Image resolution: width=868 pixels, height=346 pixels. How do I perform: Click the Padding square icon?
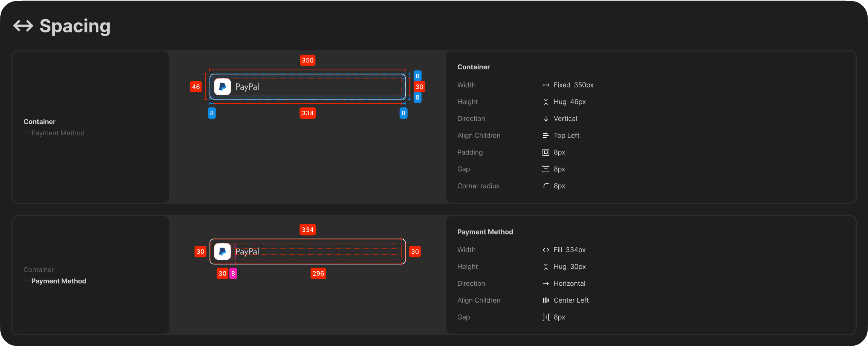click(x=546, y=152)
